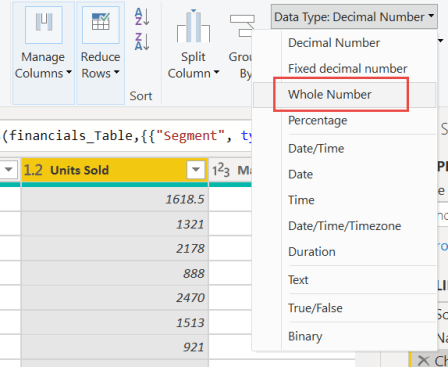
Task: Select Binary data type
Action: tap(345, 336)
